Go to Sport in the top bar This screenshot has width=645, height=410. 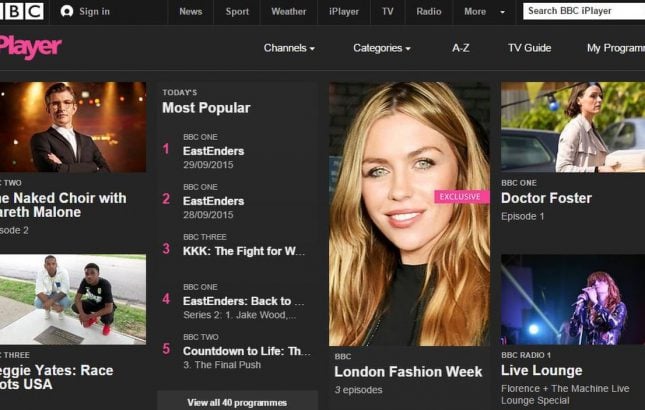pyautogui.click(x=237, y=12)
